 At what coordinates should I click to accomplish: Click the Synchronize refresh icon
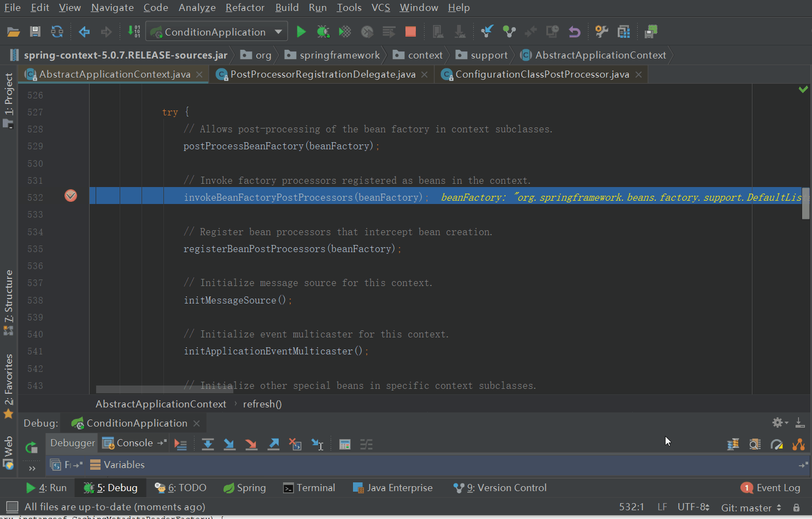57,32
